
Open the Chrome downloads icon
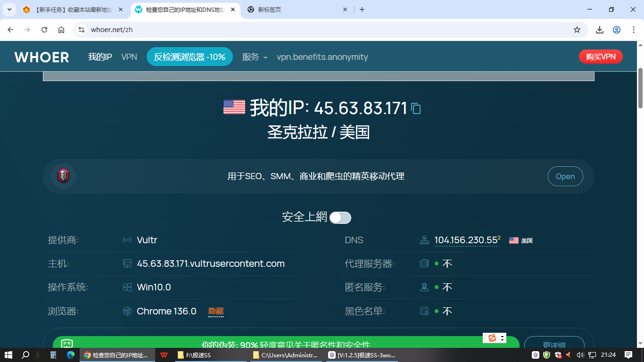click(x=600, y=30)
